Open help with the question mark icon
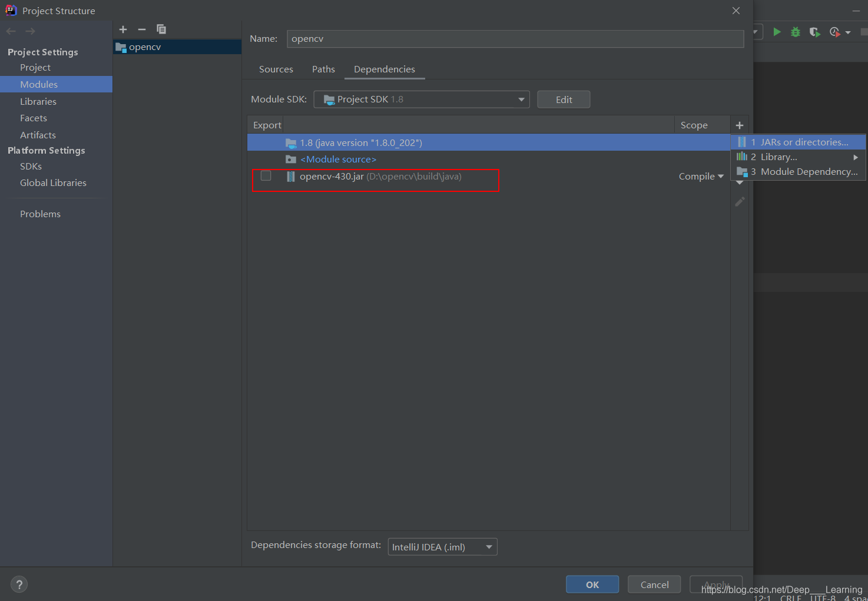This screenshot has height=601, width=868. pyautogui.click(x=19, y=585)
